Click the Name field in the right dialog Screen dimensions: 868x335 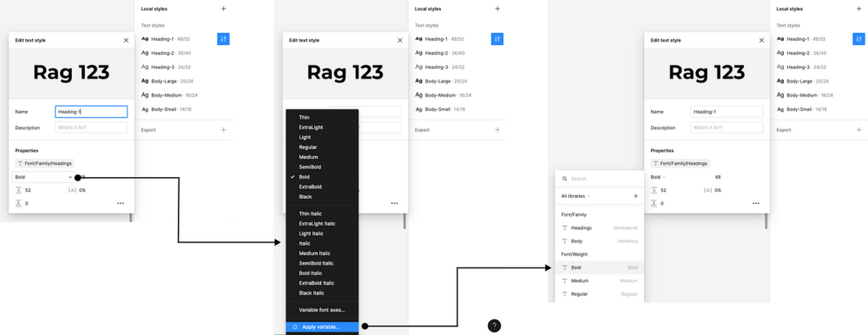[x=727, y=112]
